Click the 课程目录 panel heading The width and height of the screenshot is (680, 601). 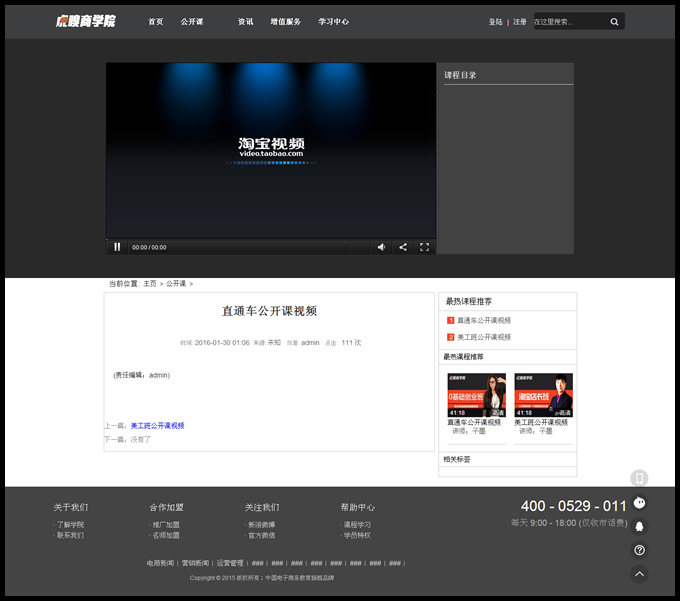[460, 75]
